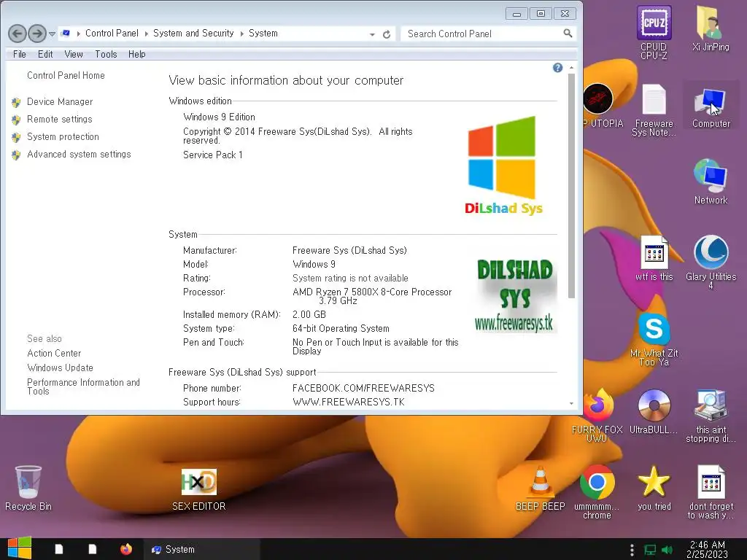Open 'dont forget to wash y...' file

tap(711, 492)
